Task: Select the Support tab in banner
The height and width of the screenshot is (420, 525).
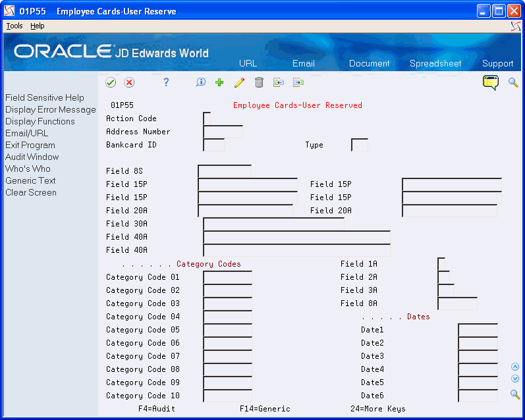Action: (497, 63)
